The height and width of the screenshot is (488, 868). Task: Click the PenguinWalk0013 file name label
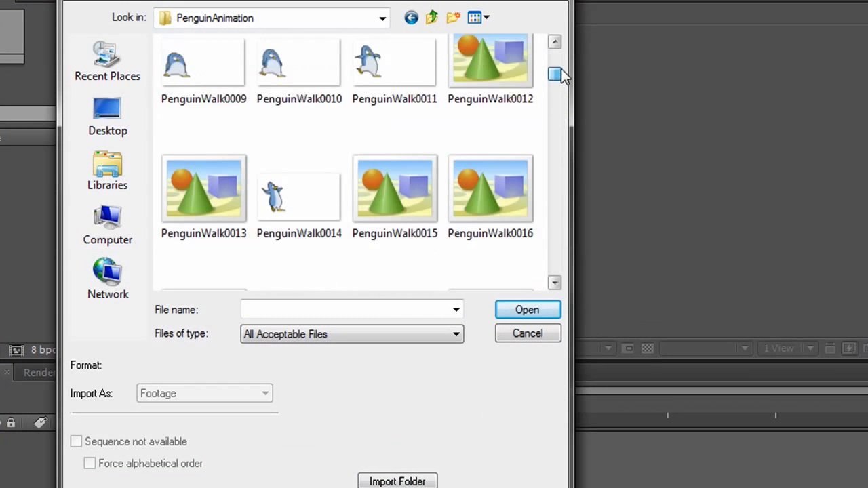203,233
